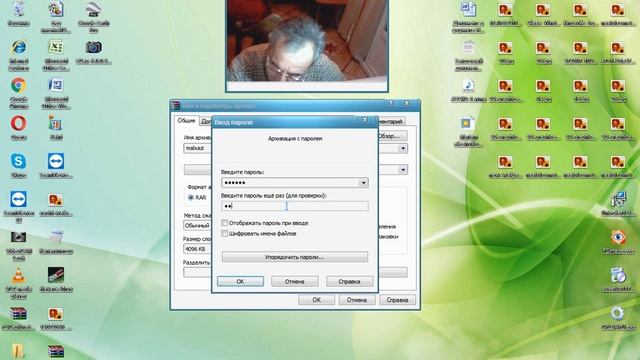The width and height of the screenshot is (640, 360).
Task: Expand the profiles dropdown below the archive name
Action: click(x=403, y=169)
